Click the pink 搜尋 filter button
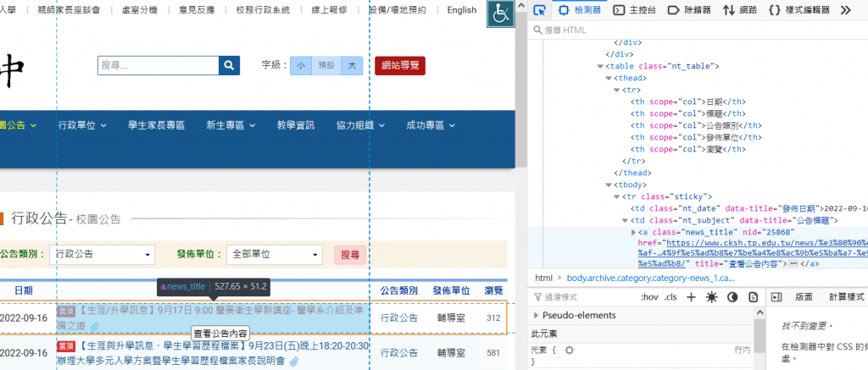The image size is (868, 370). (350, 255)
